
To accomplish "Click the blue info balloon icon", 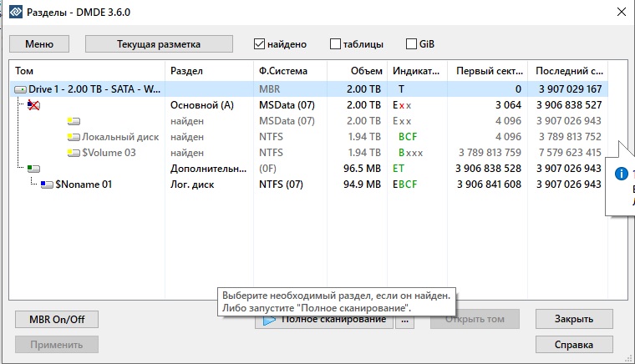I will [x=620, y=174].
